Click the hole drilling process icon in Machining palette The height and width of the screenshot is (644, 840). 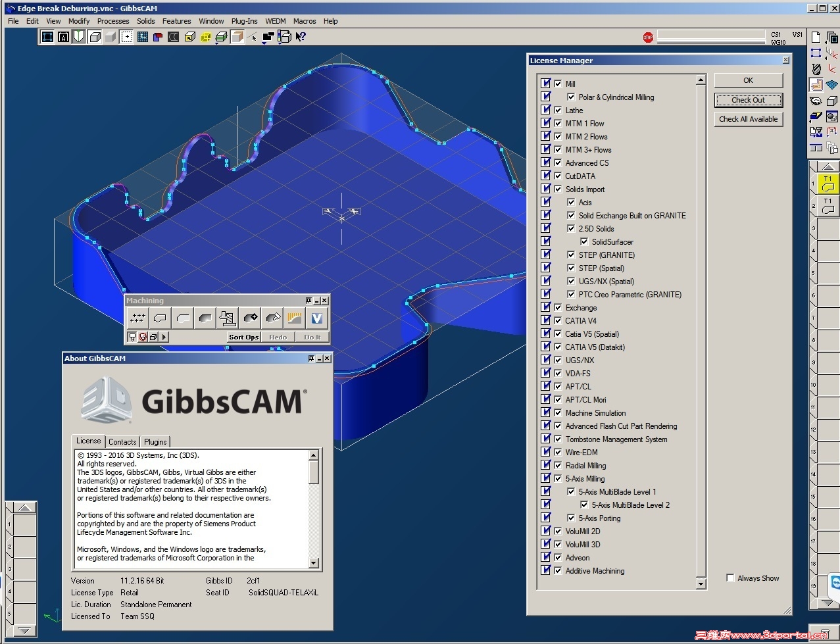point(137,318)
